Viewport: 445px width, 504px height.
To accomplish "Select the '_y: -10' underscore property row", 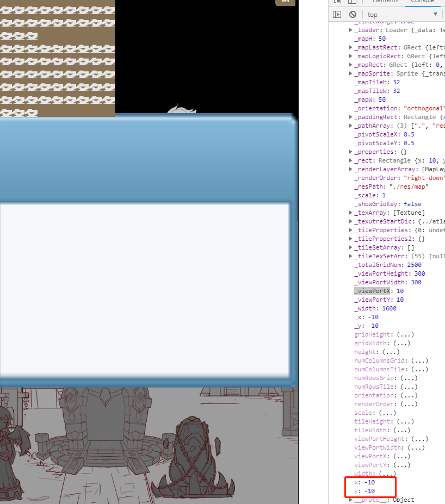I will pyautogui.click(x=367, y=325).
